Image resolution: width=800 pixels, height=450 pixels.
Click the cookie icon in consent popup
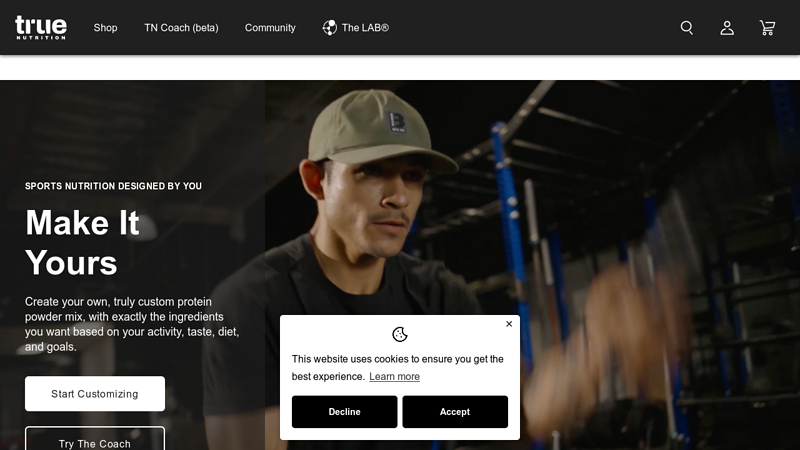tap(400, 334)
